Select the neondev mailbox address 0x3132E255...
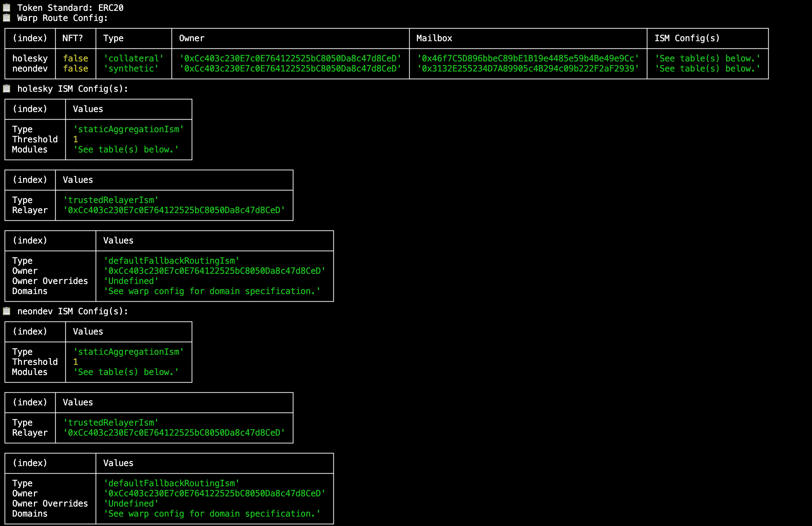The width and height of the screenshot is (812, 526). pyautogui.click(x=528, y=69)
